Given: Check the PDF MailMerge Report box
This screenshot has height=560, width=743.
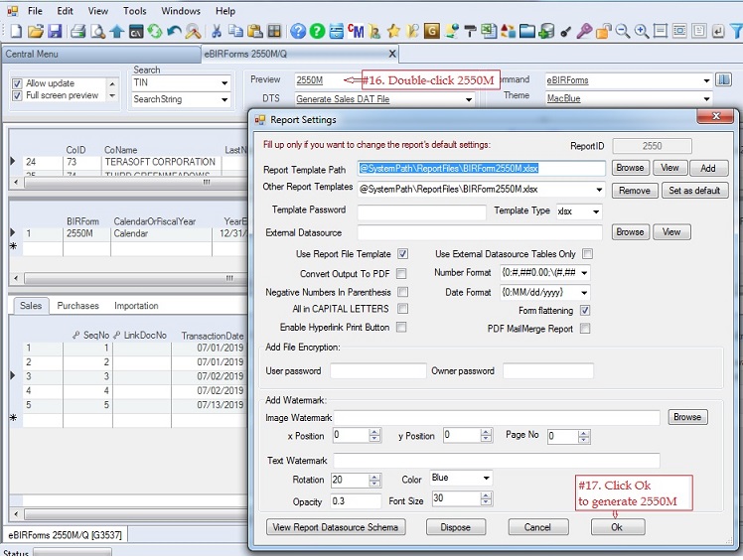Looking at the screenshot, I should (585, 329).
